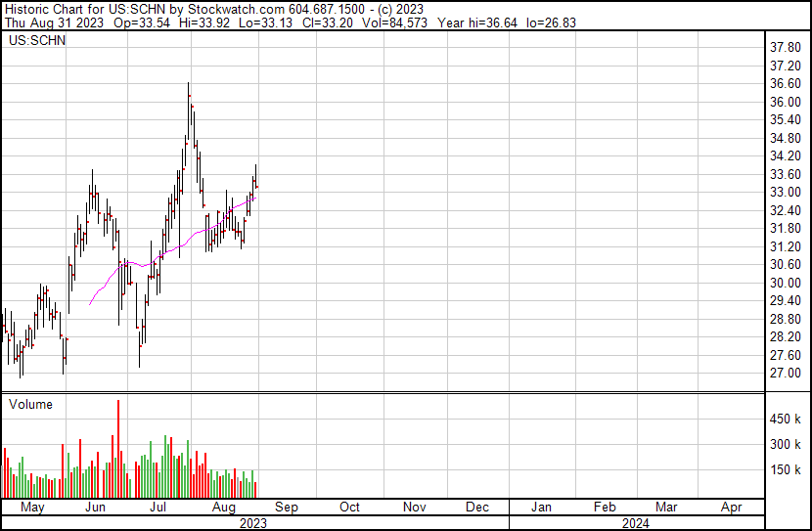Click the Volume panel label
This screenshot has height=531, width=812.
click(30, 404)
